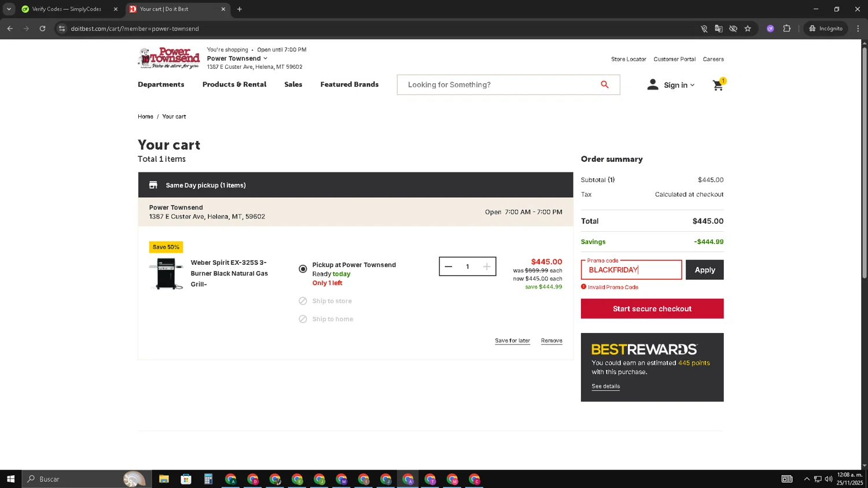Open the tab search dropdown arrow

9,9
